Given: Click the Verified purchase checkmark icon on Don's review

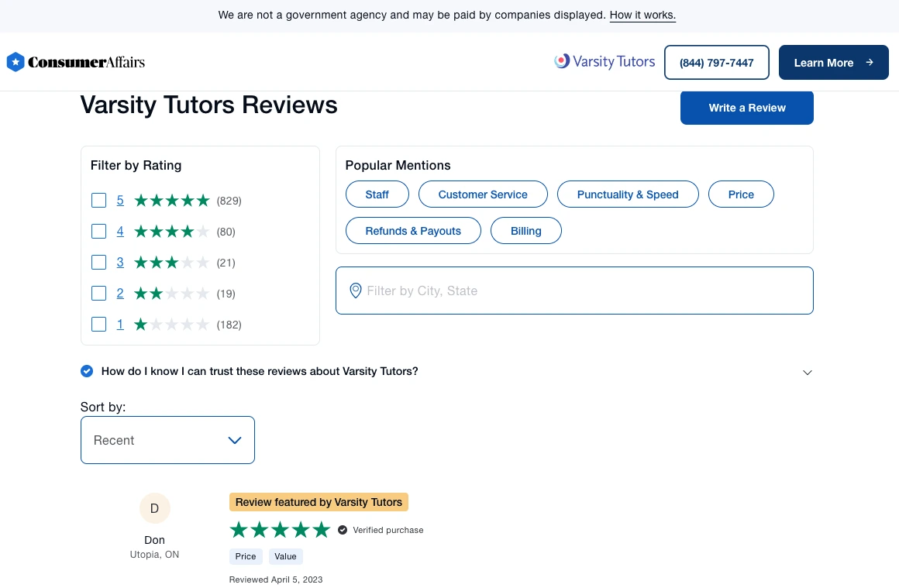Looking at the screenshot, I should pos(342,530).
